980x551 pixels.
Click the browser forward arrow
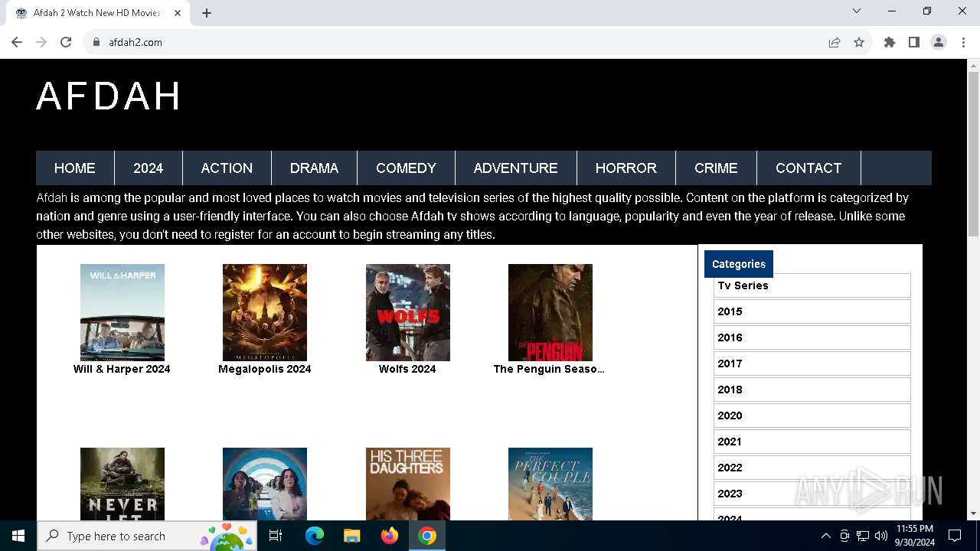(41, 42)
